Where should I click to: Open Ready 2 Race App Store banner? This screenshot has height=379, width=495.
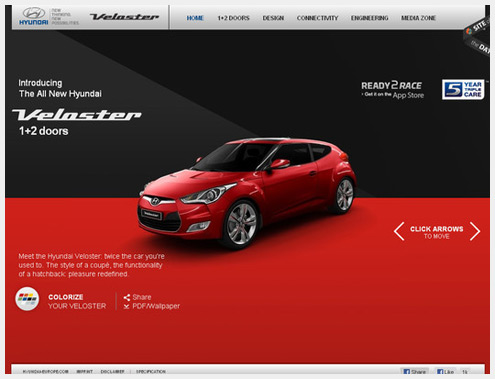[x=393, y=90]
